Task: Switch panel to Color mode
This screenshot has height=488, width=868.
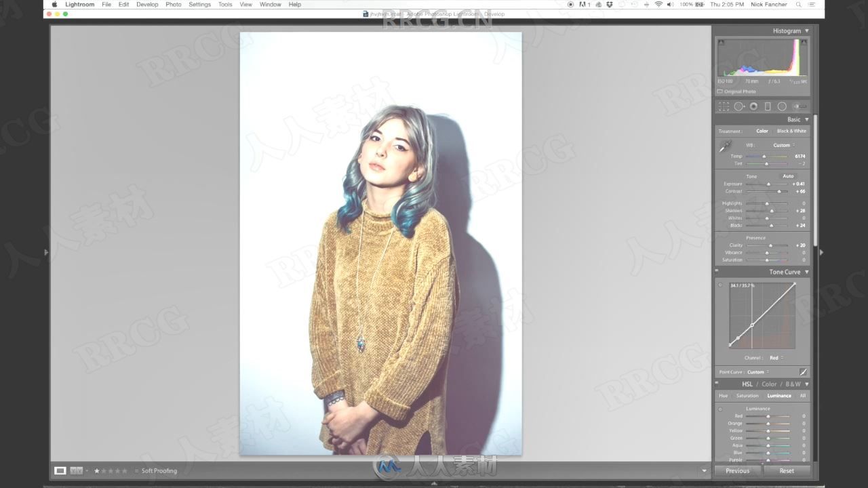Action: click(769, 384)
